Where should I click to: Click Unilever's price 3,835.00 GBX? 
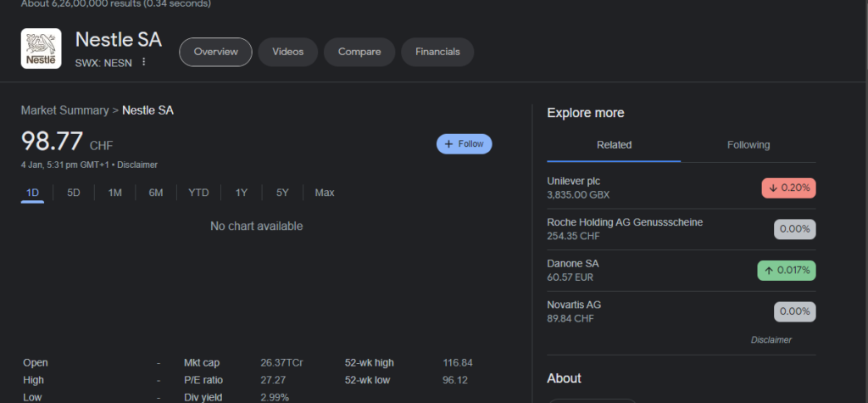tap(578, 195)
